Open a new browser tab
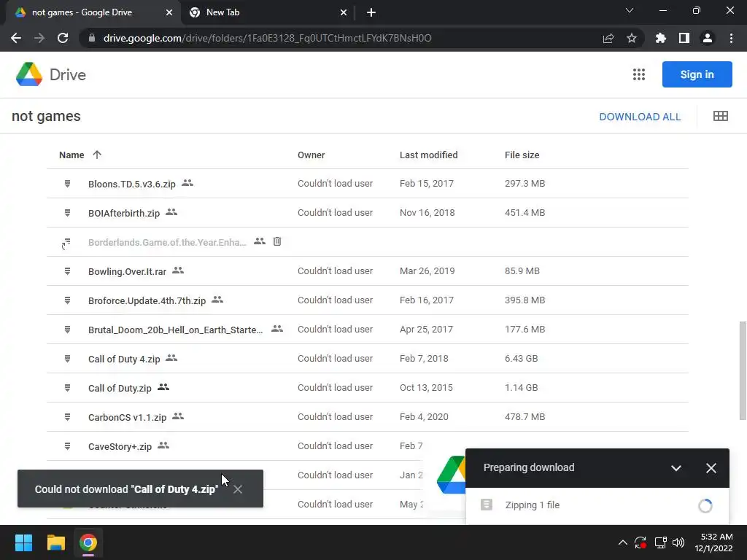This screenshot has width=747, height=560. click(x=371, y=12)
